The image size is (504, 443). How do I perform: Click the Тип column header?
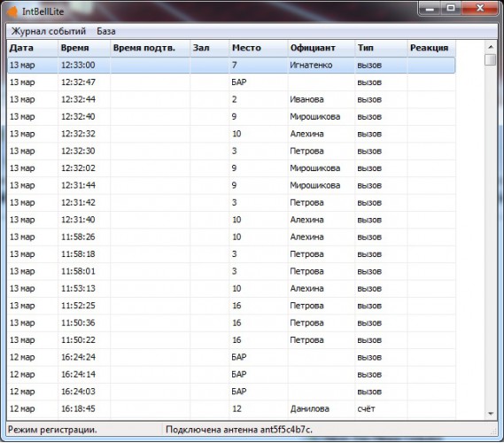point(381,48)
